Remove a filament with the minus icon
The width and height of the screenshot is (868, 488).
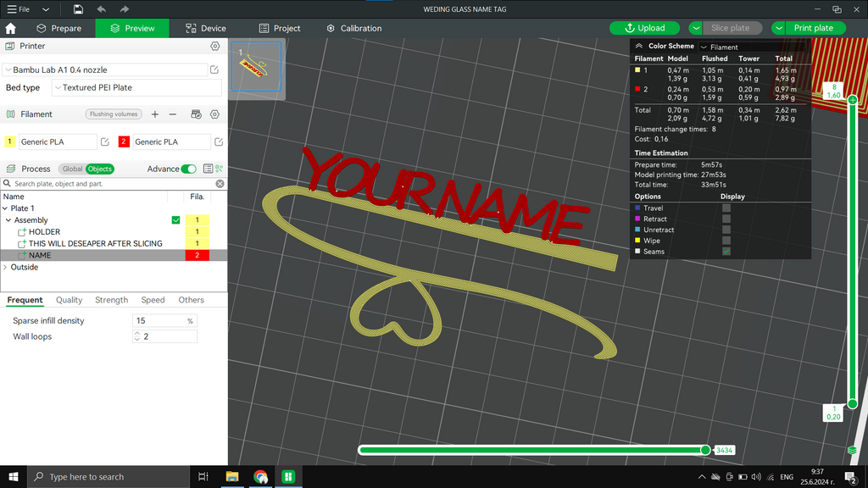click(x=173, y=114)
